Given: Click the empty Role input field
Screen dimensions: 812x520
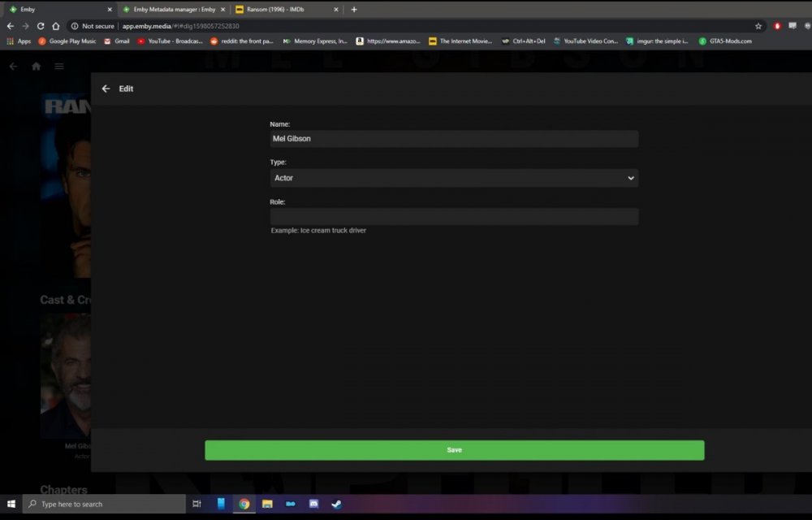Looking at the screenshot, I should tap(454, 216).
